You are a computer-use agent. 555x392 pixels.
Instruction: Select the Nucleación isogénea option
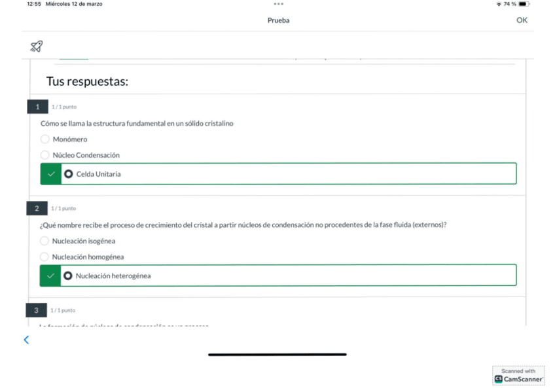point(45,241)
